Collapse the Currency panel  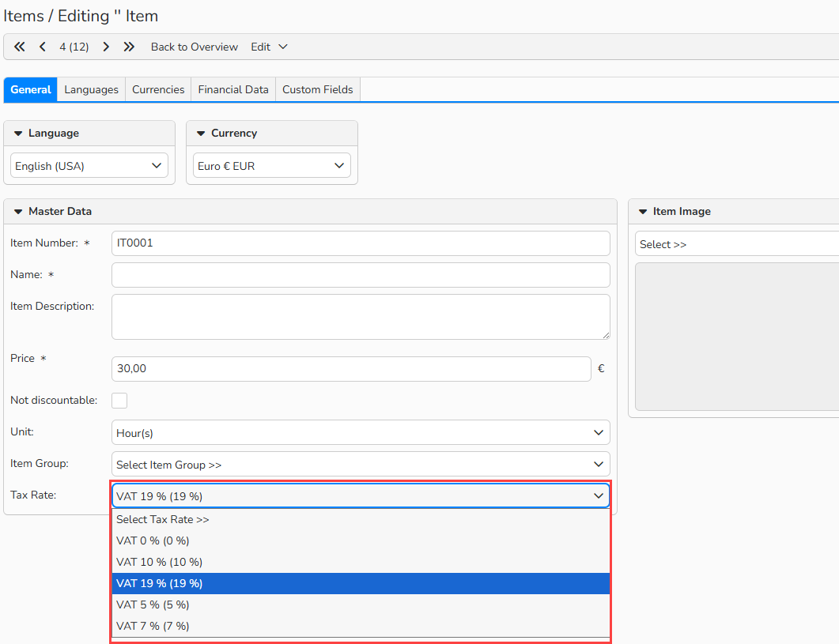pyautogui.click(x=201, y=134)
